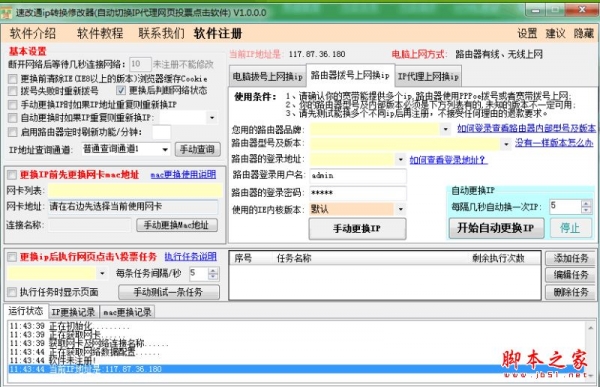Toggle 手动更换IP时如果IP地址重复则重新换IP checkbox
This screenshot has width=600, height=387.
pos(13,105)
